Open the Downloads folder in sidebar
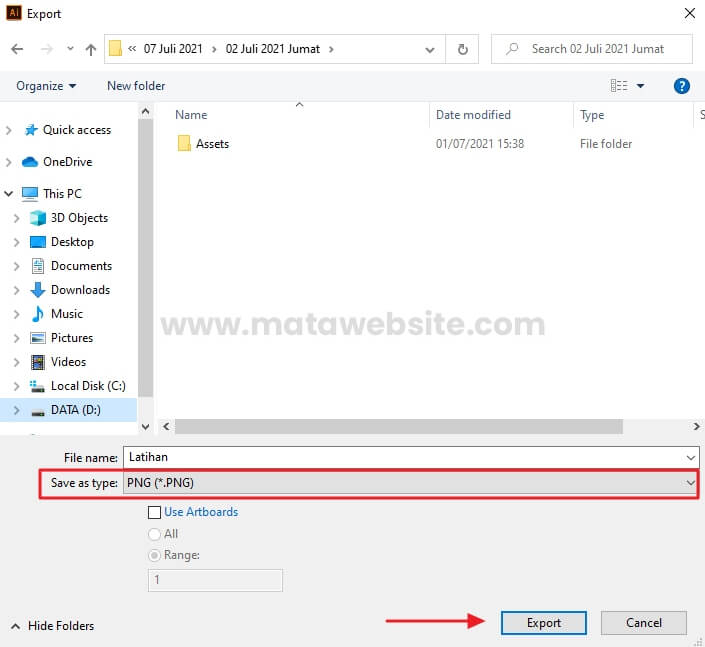Screen dimensions: 705x647 coord(79,290)
